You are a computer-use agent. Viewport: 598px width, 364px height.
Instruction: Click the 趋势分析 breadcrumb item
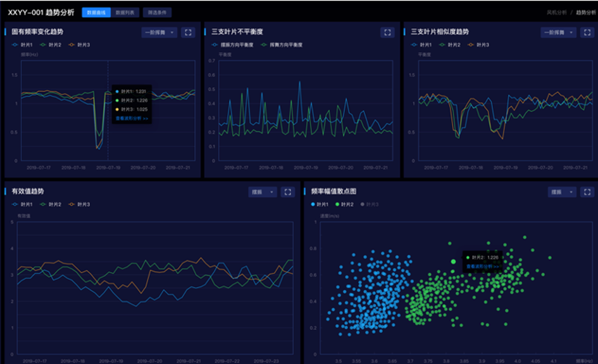[x=586, y=13]
